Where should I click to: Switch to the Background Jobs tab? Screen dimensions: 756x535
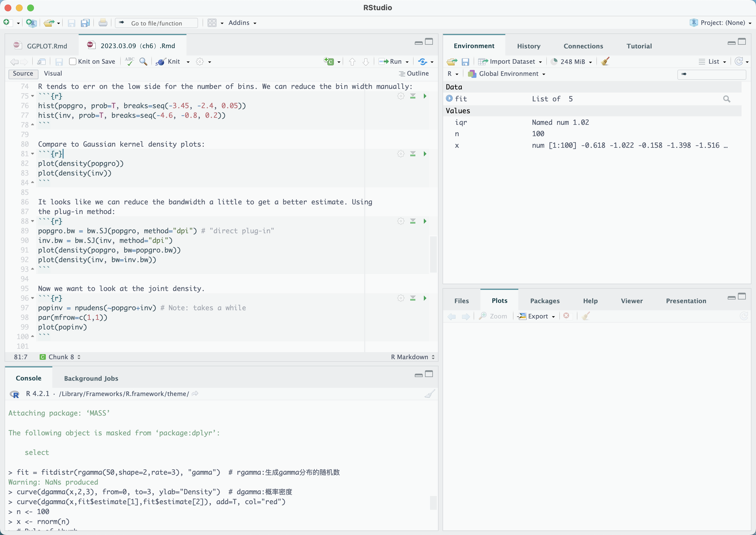(x=91, y=378)
